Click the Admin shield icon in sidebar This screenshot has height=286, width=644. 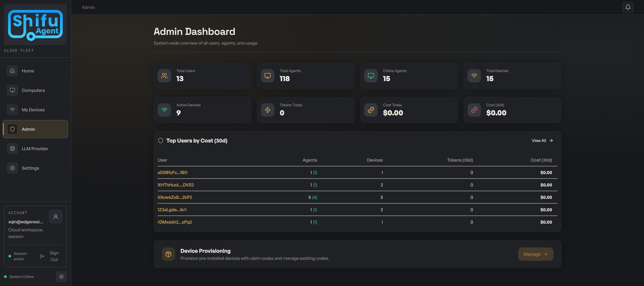click(x=12, y=129)
